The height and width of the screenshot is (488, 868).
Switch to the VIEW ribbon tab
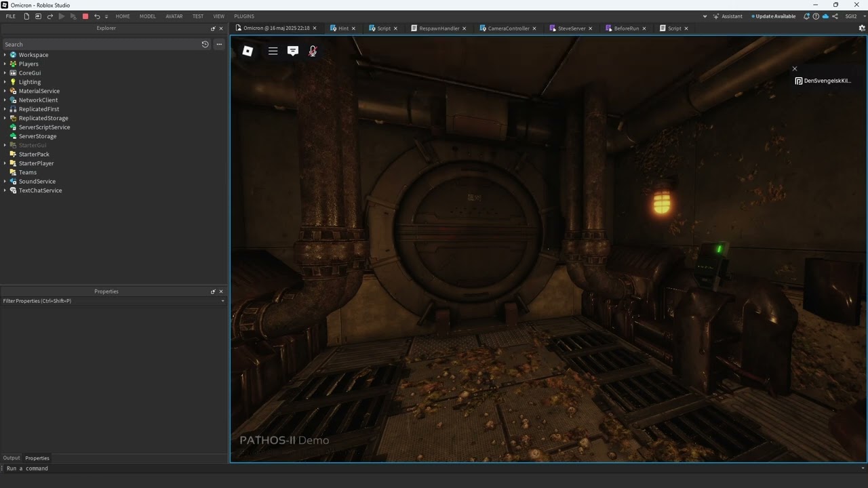(218, 16)
